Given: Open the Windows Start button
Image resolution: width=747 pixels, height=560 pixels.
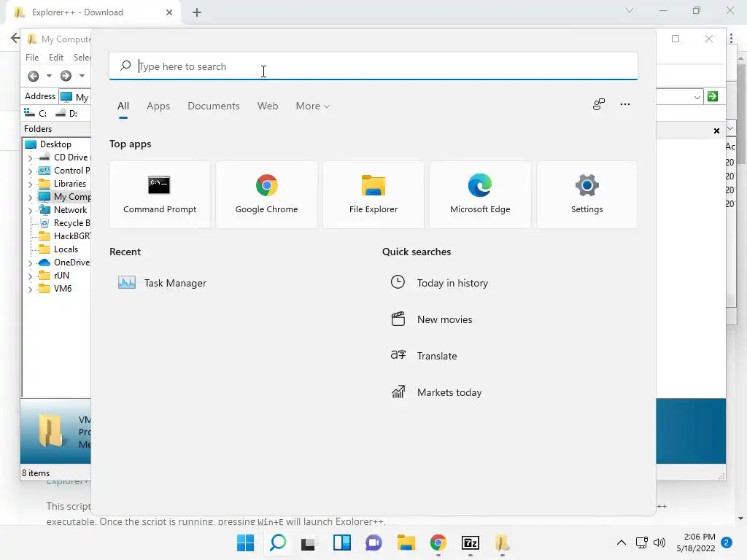Looking at the screenshot, I should pyautogui.click(x=245, y=542).
